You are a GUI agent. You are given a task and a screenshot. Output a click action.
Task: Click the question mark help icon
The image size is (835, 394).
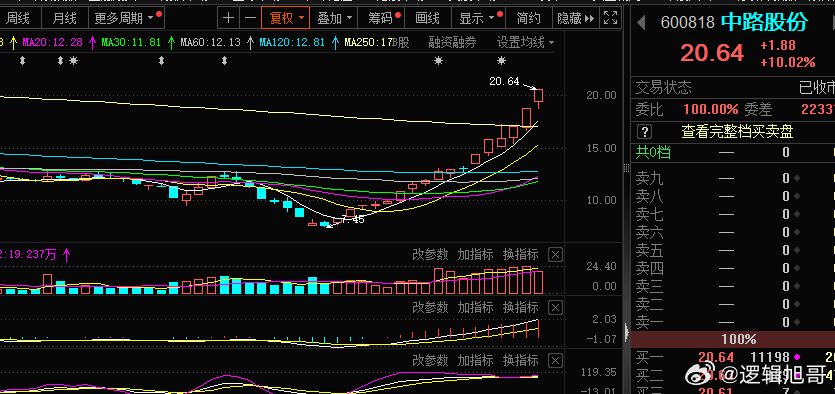pyautogui.click(x=644, y=131)
